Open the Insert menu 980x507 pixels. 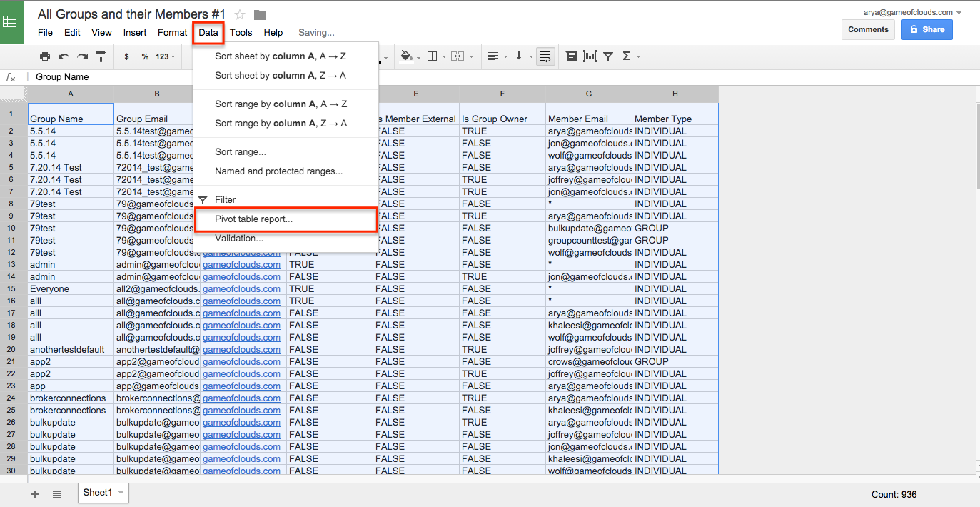click(135, 32)
